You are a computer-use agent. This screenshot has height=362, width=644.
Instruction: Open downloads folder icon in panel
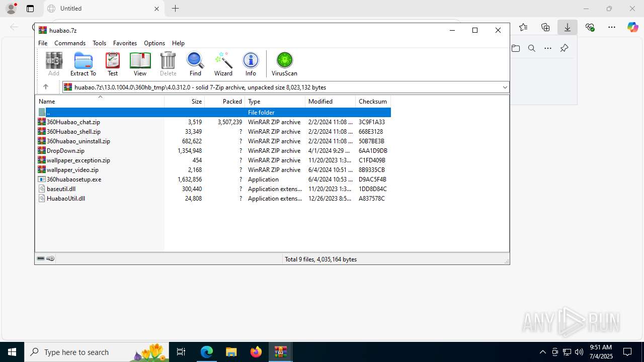(x=516, y=48)
